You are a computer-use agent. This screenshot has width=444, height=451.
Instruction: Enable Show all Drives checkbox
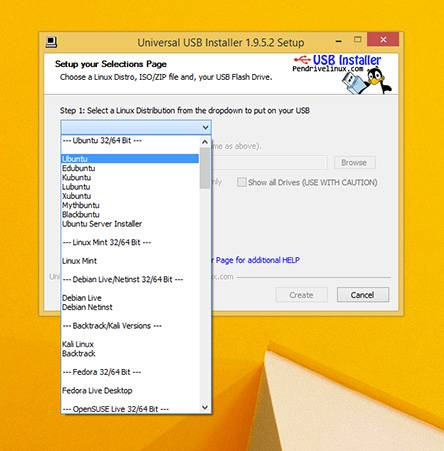point(242,182)
